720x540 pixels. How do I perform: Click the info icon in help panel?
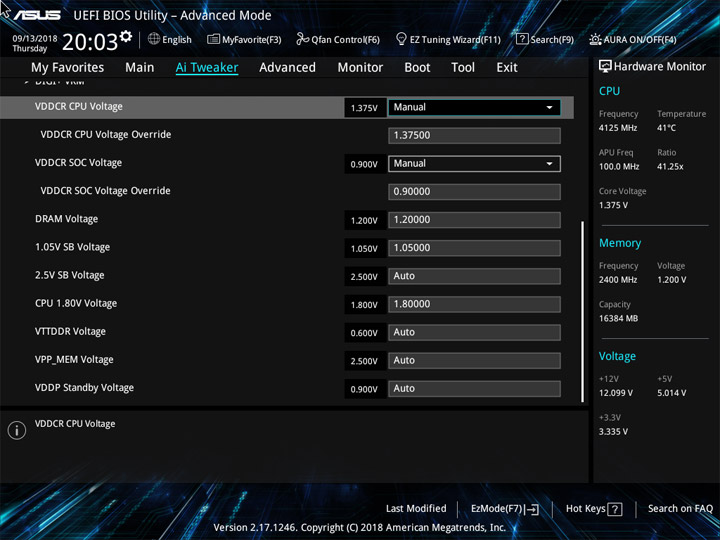tap(17, 430)
